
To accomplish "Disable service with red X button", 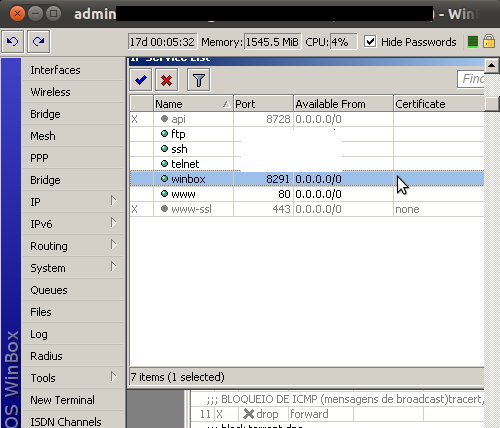I will tap(166, 80).
